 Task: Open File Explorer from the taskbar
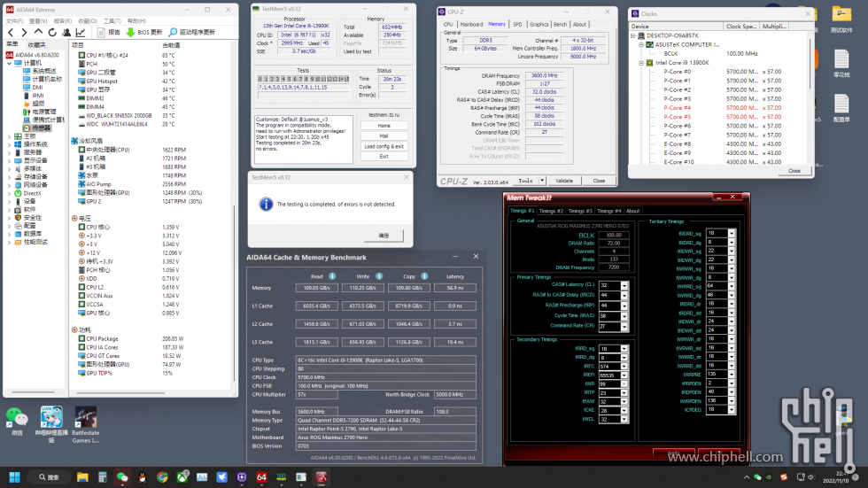point(82,477)
